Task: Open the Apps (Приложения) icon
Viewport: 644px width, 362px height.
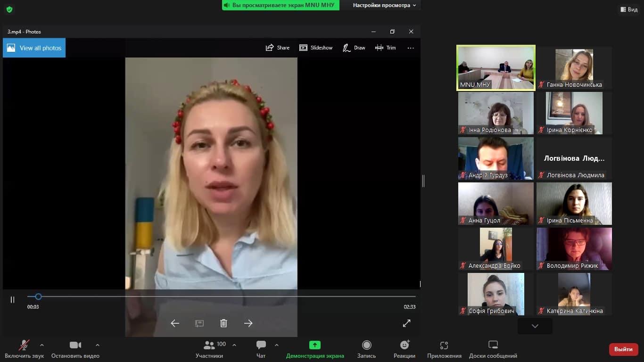Action: click(x=444, y=345)
